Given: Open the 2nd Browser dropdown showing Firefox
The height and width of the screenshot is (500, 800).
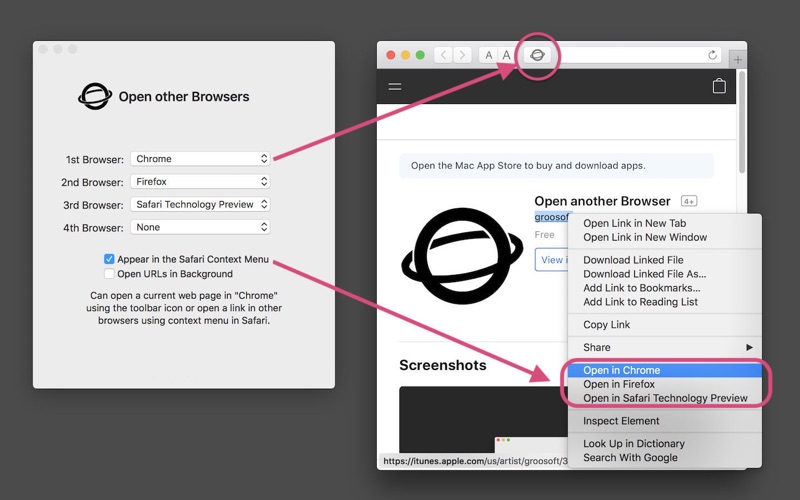Looking at the screenshot, I should [x=200, y=182].
